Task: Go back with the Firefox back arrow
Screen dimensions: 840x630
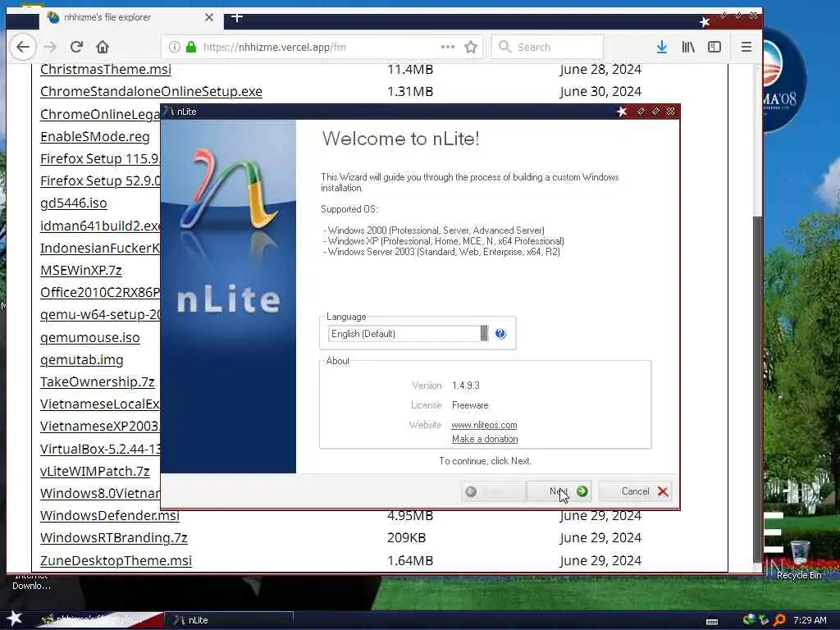Action: (23, 47)
